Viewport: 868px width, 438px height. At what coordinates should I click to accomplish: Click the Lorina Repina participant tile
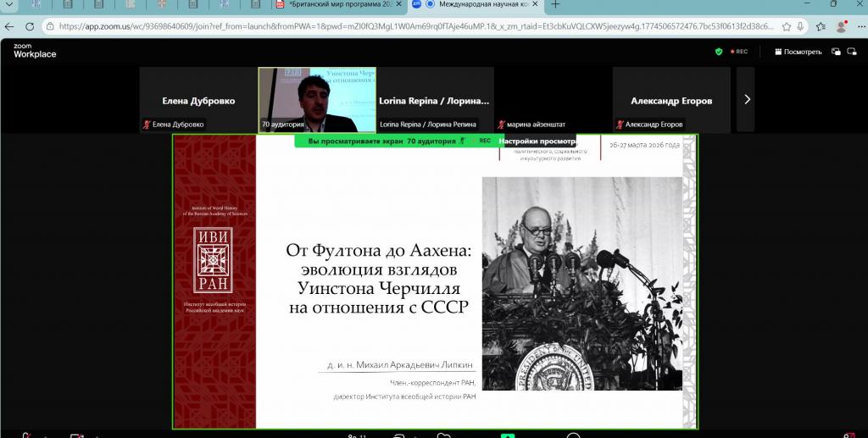click(x=435, y=100)
